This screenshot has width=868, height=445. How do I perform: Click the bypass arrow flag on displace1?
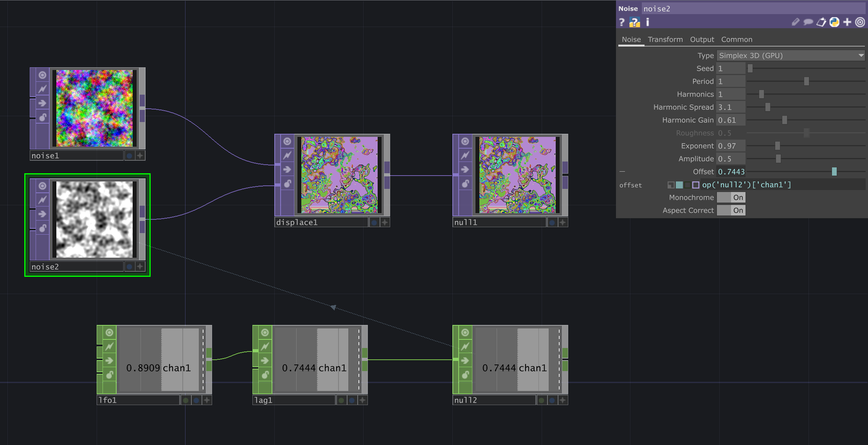(x=287, y=169)
